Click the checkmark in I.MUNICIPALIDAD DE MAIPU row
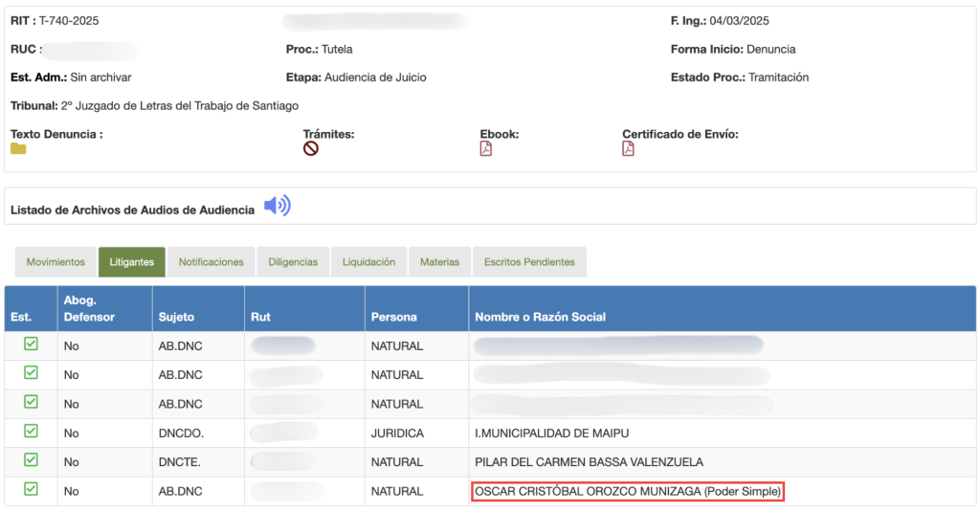Viewport: 980px width, 512px height. click(31, 431)
